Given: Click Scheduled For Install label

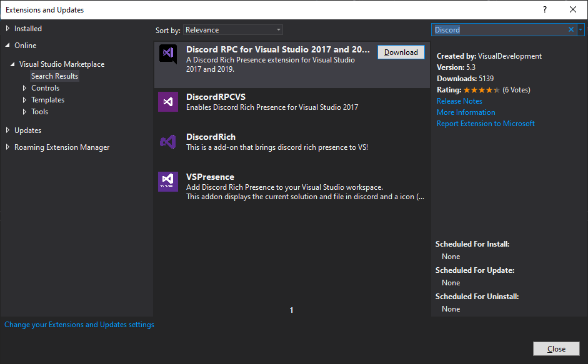Looking at the screenshot, I should [x=472, y=244].
